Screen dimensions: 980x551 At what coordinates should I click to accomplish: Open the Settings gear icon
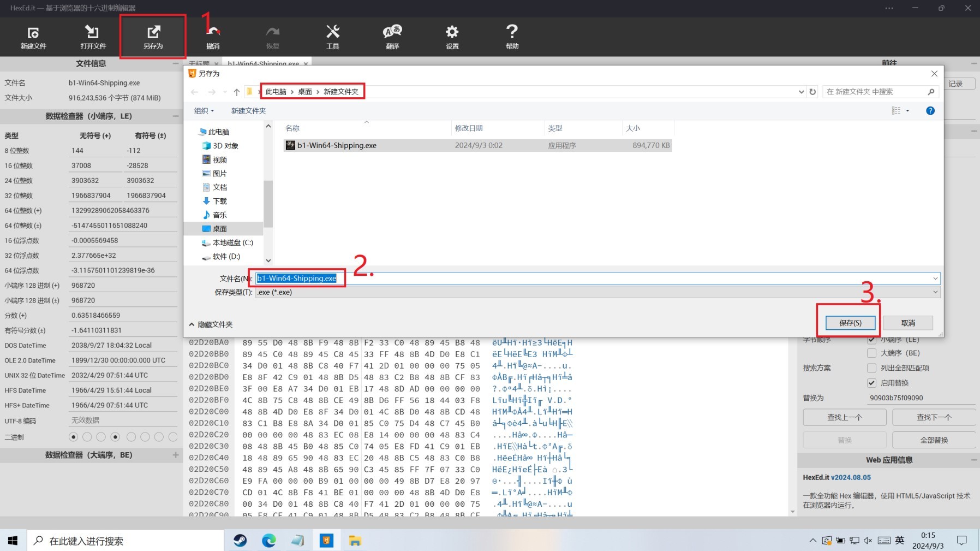(452, 36)
